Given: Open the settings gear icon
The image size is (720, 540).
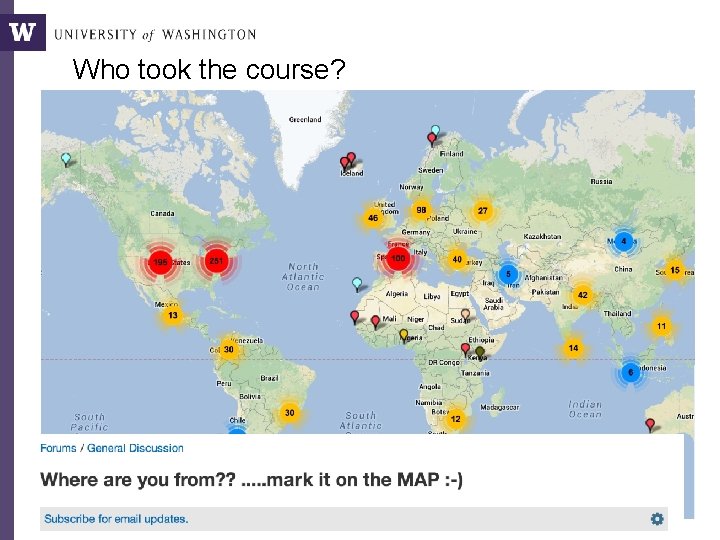Looking at the screenshot, I should 657,519.
